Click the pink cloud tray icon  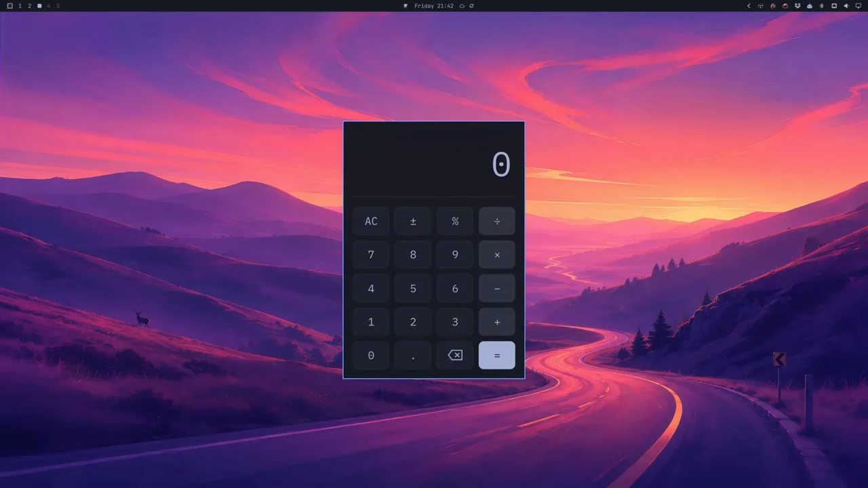pos(785,5)
